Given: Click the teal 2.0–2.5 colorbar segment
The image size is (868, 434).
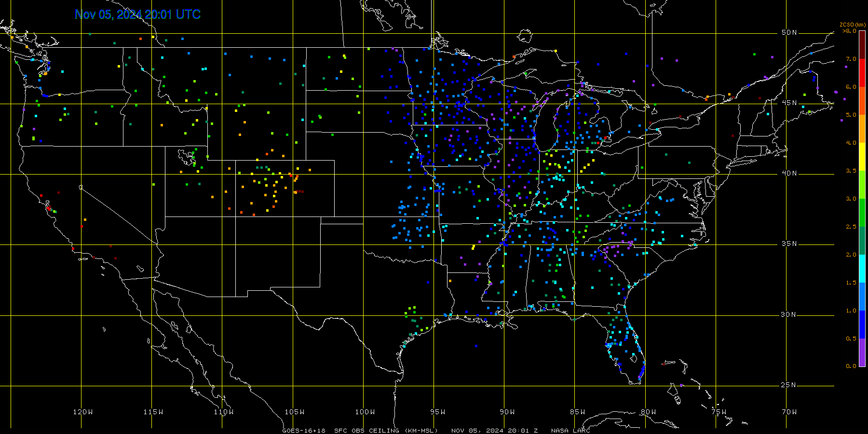Looking at the screenshot, I should (x=862, y=241).
